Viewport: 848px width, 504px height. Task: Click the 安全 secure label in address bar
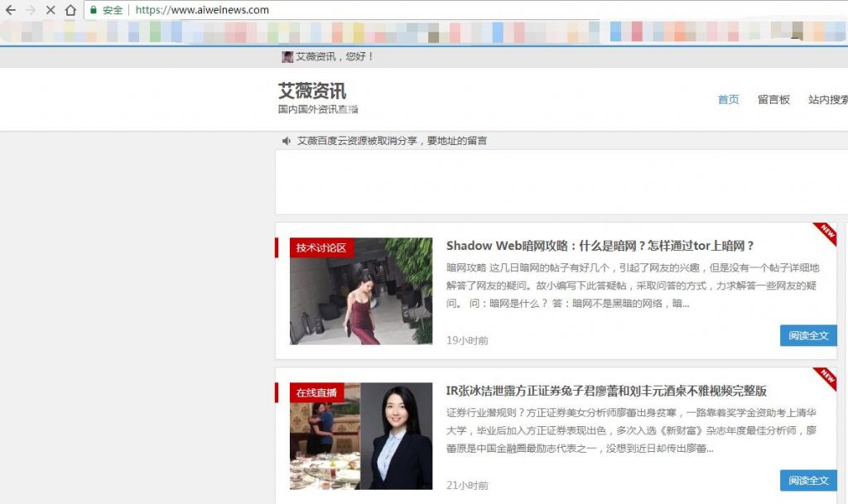(113, 10)
